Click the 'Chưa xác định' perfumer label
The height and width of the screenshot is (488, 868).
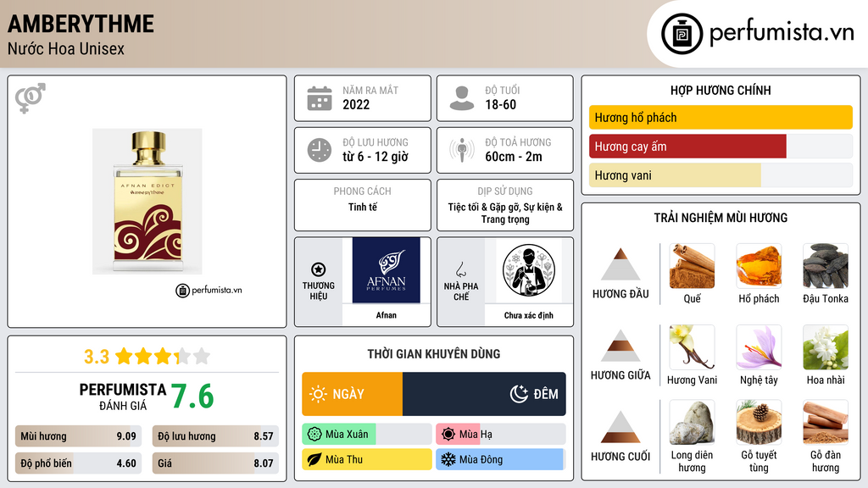pos(529,315)
